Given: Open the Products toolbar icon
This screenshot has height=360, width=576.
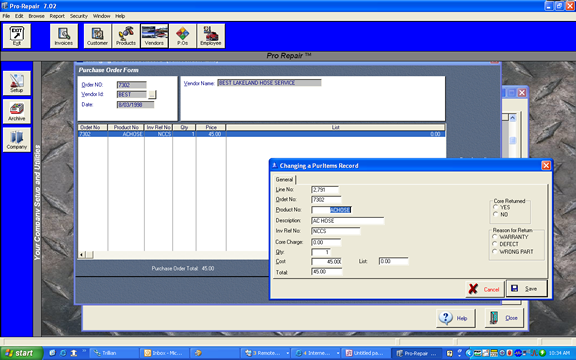Looking at the screenshot, I should tap(126, 36).
